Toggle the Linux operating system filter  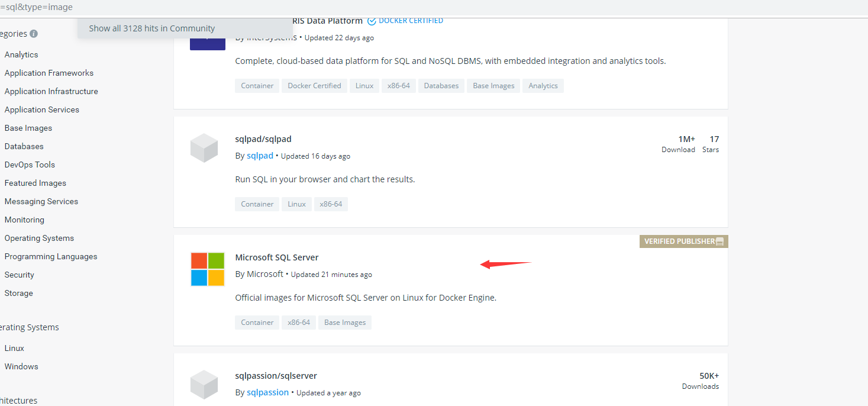coord(14,348)
